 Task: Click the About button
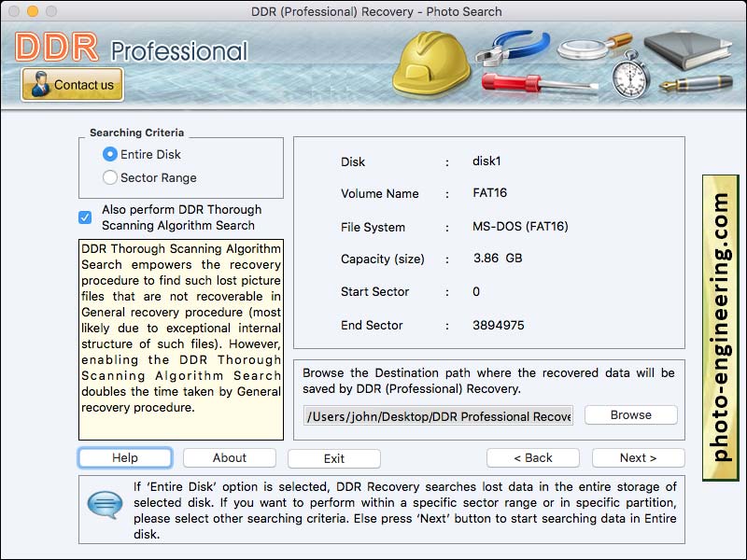click(229, 457)
